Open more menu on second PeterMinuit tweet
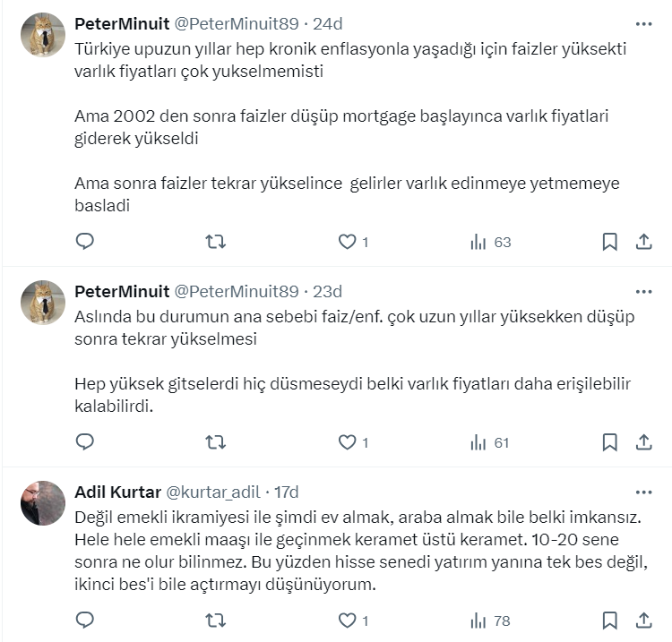The width and height of the screenshot is (672, 642). coord(643,292)
